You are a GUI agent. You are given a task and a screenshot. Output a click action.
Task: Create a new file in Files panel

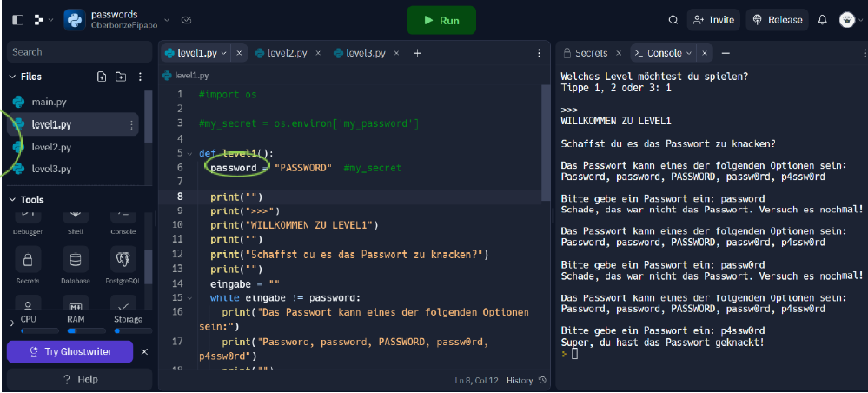pyautogui.click(x=102, y=77)
